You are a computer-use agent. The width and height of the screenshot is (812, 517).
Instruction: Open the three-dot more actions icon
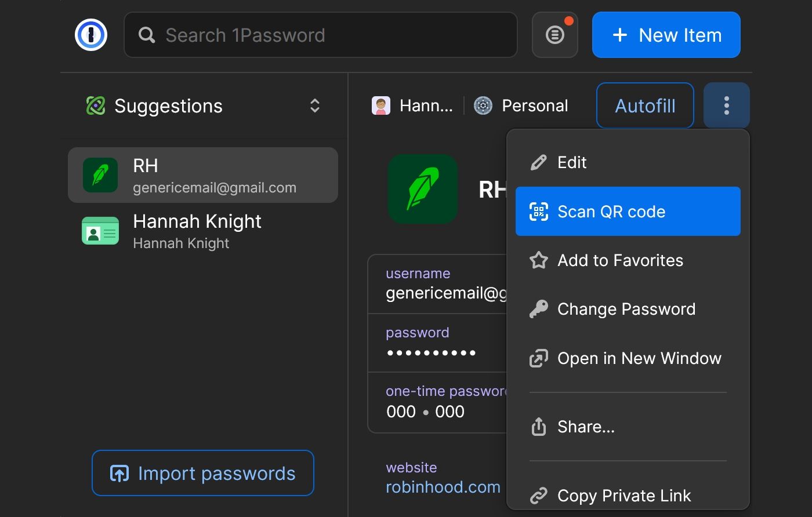pyautogui.click(x=726, y=105)
